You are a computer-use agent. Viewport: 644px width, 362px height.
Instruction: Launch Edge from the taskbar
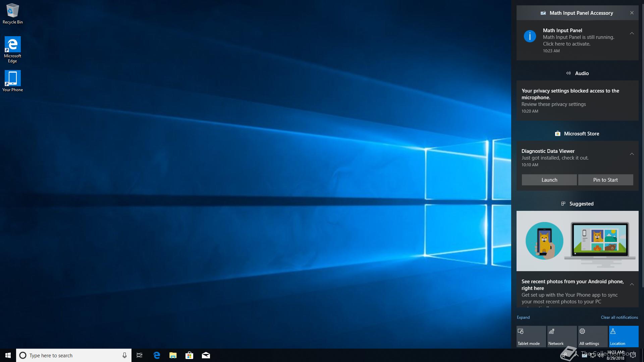tap(157, 355)
